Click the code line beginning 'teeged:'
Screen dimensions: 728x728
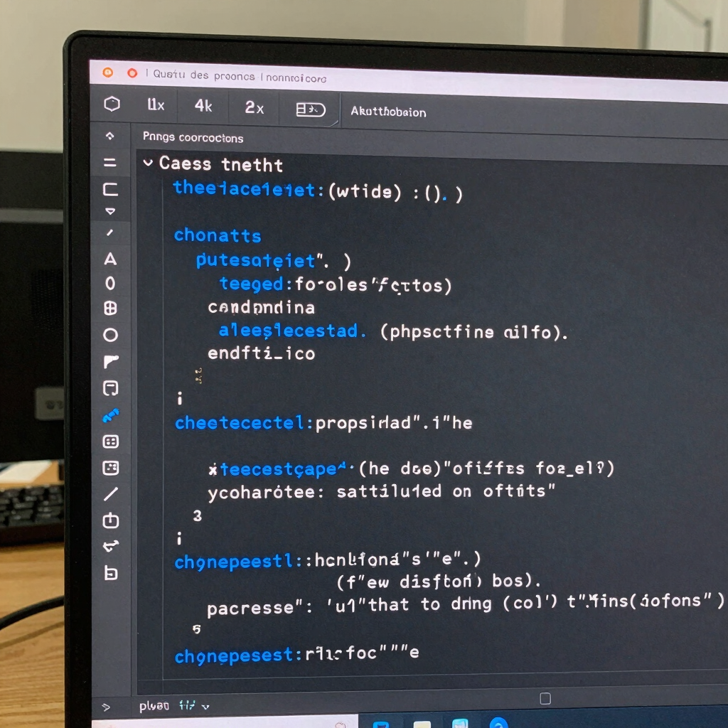click(x=336, y=284)
